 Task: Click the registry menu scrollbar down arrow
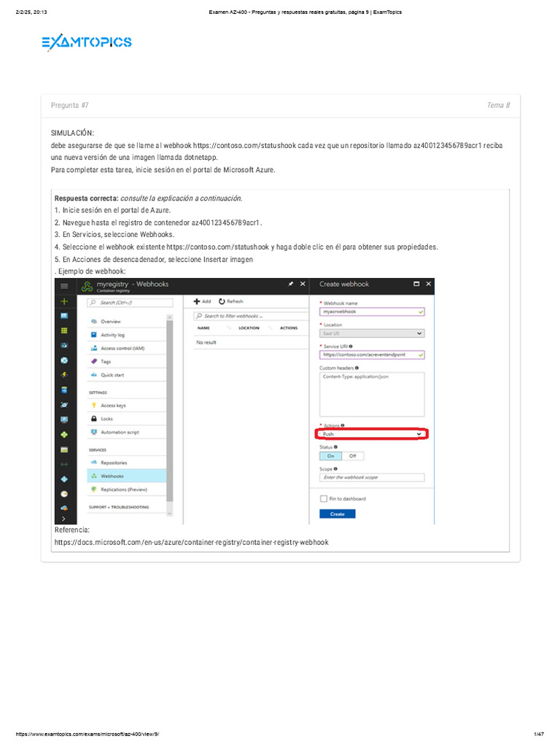tap(170, 513)
